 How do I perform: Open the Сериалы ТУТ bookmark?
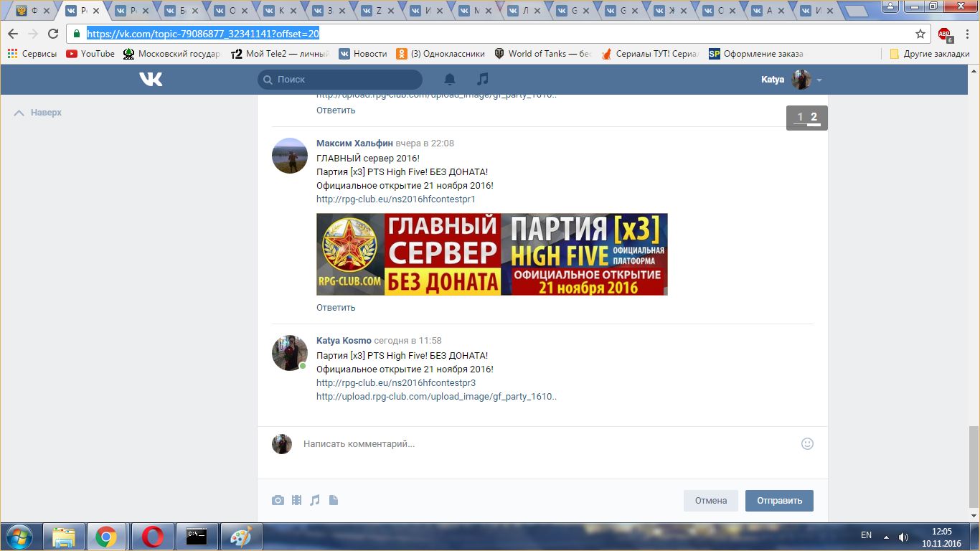coord(649,54)
